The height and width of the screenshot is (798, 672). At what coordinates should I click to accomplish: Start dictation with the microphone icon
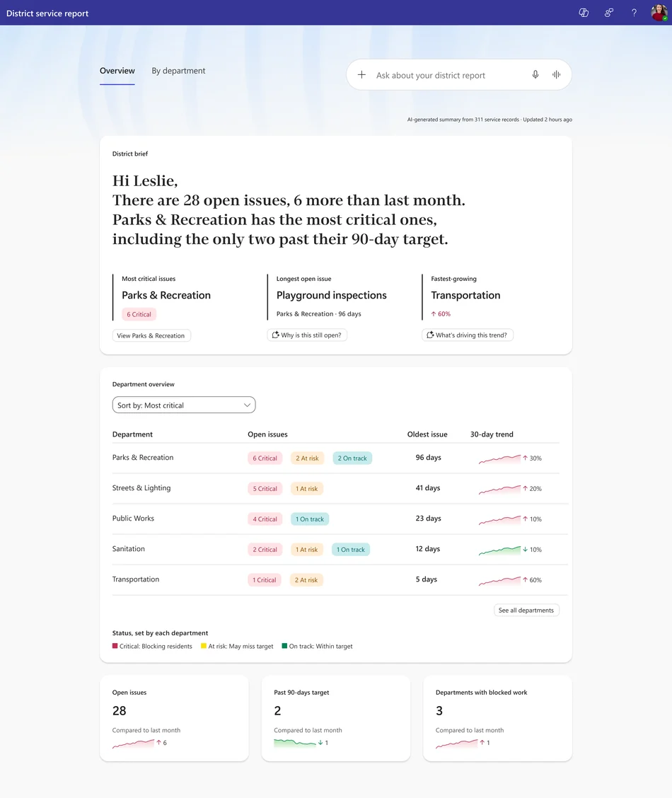(535, 75)
